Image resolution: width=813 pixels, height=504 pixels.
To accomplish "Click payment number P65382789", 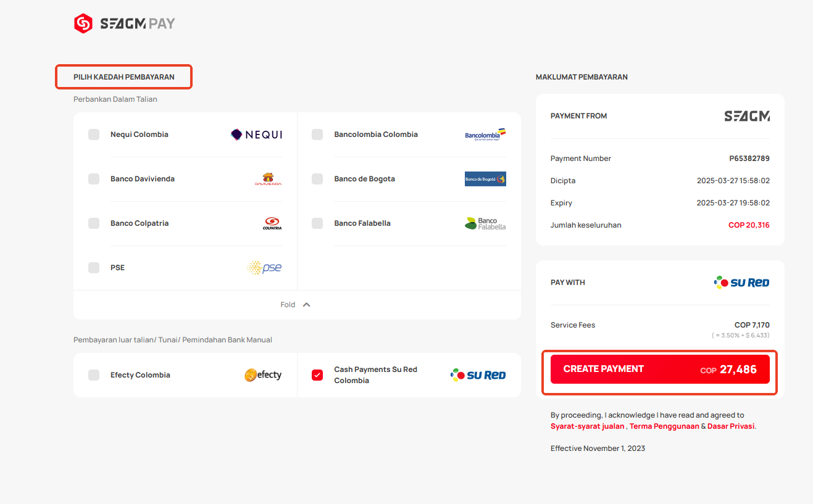I will point(749,159).
